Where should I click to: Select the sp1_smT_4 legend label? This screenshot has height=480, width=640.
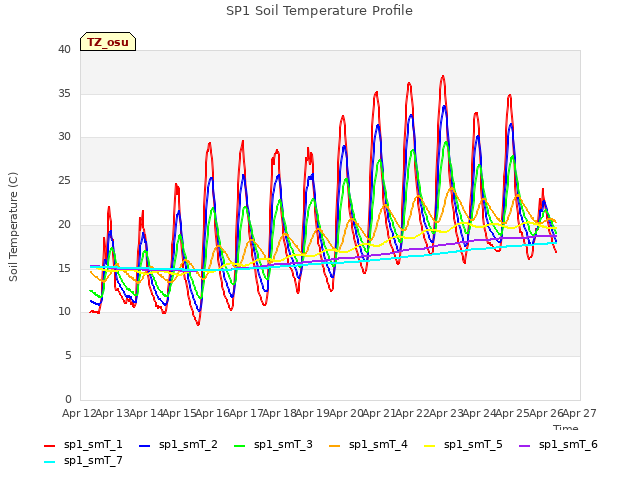[x=378, y=444]
